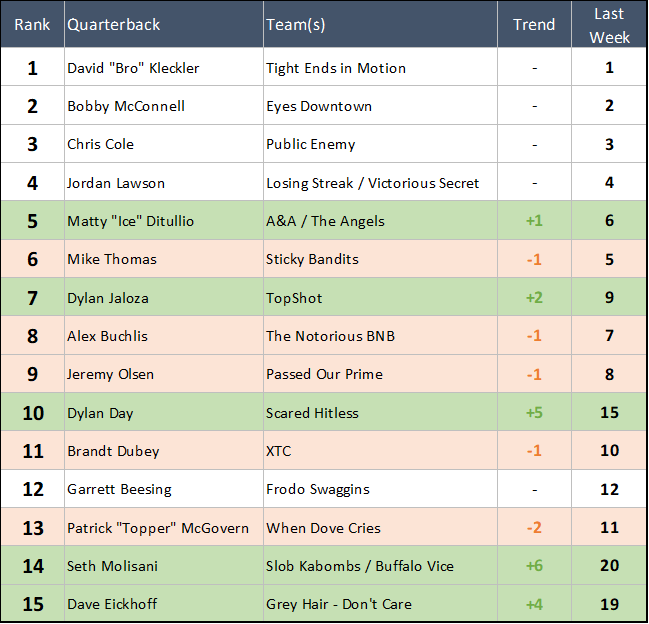Select Losing Streak / Victorious Secret cell
Viewport: 649px width, 624px height.
[x=372, y=183]
